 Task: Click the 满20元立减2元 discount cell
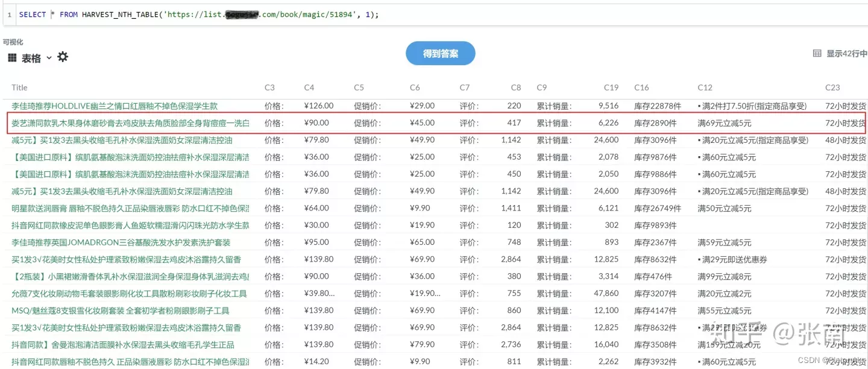[x=725, y=294]
